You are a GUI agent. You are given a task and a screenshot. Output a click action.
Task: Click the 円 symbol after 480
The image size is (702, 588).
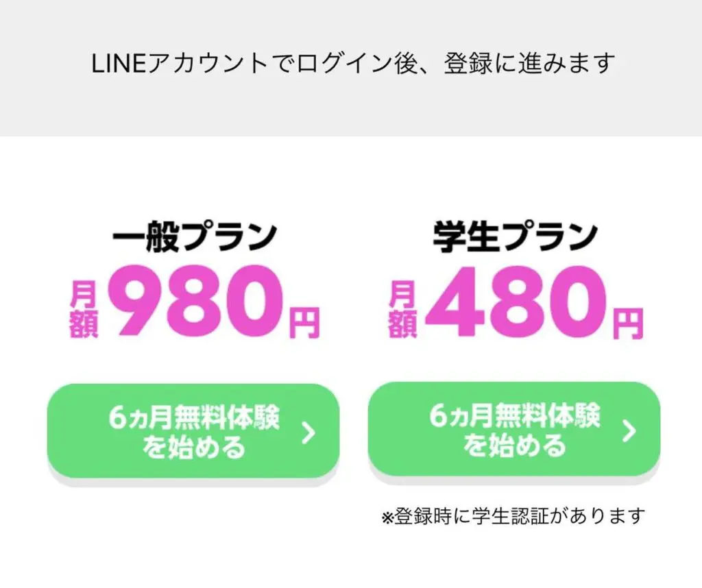tap(628, 323)
